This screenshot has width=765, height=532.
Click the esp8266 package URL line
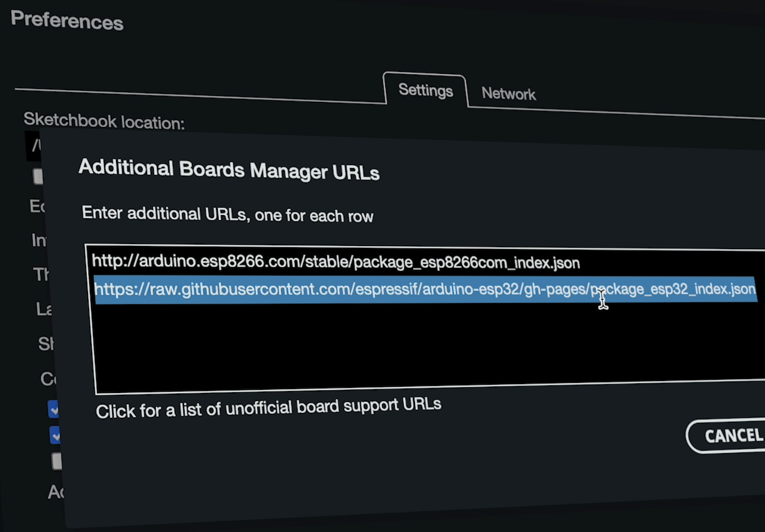coord(336,262)
